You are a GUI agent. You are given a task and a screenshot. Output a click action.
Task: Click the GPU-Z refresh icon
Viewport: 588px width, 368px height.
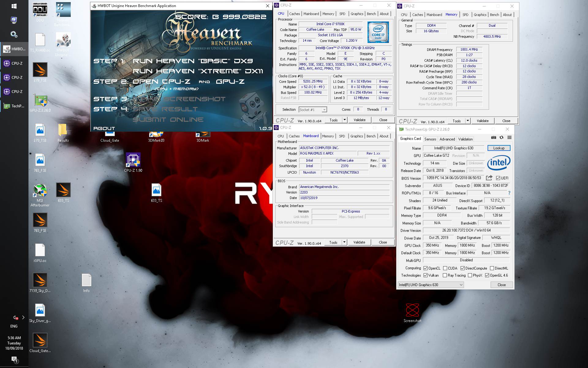pos(501,137)
